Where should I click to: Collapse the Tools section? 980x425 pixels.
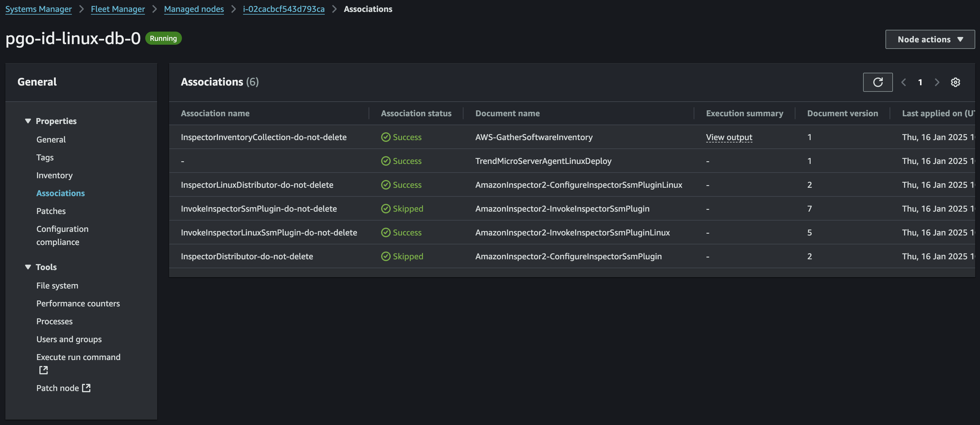point(28,267)
